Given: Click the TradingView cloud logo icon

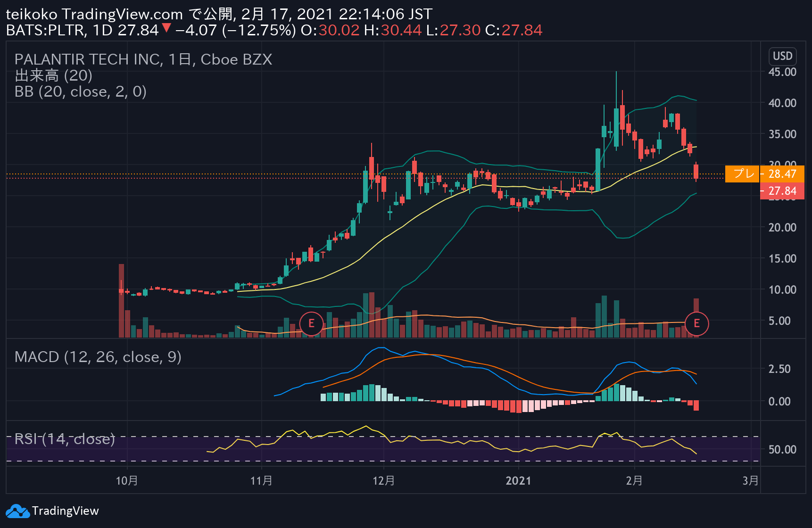Looking at the screenshot, I should [17, 511].
